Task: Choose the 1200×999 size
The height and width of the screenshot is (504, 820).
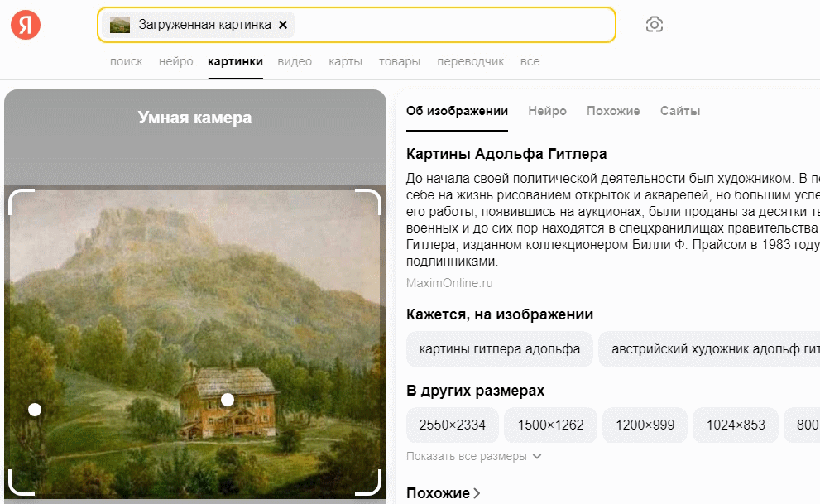Action: pos(645,425)
